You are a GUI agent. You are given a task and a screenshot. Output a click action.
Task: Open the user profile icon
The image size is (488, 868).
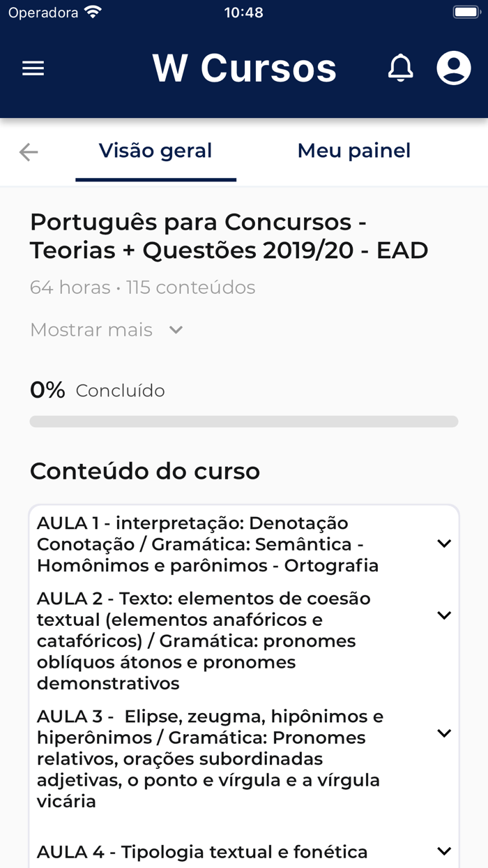452,68
